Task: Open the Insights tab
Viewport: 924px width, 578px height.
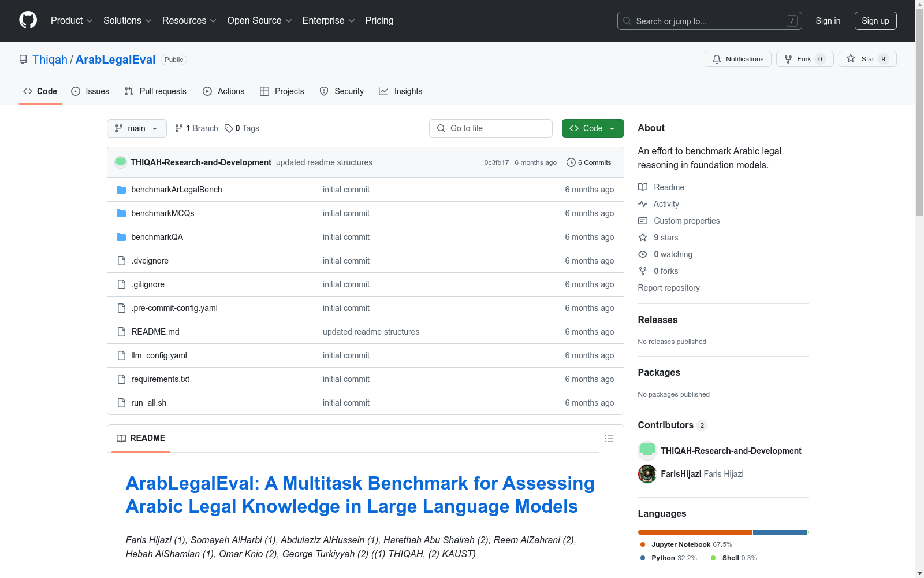Action: tap(400, 91)
